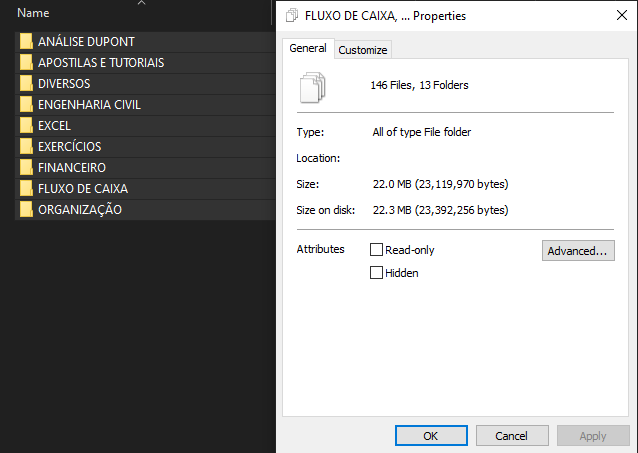Click the FINANCEIRO folder icon
Image resolution: width=638 pixels, height=453 pixels.
coord(26,168)
